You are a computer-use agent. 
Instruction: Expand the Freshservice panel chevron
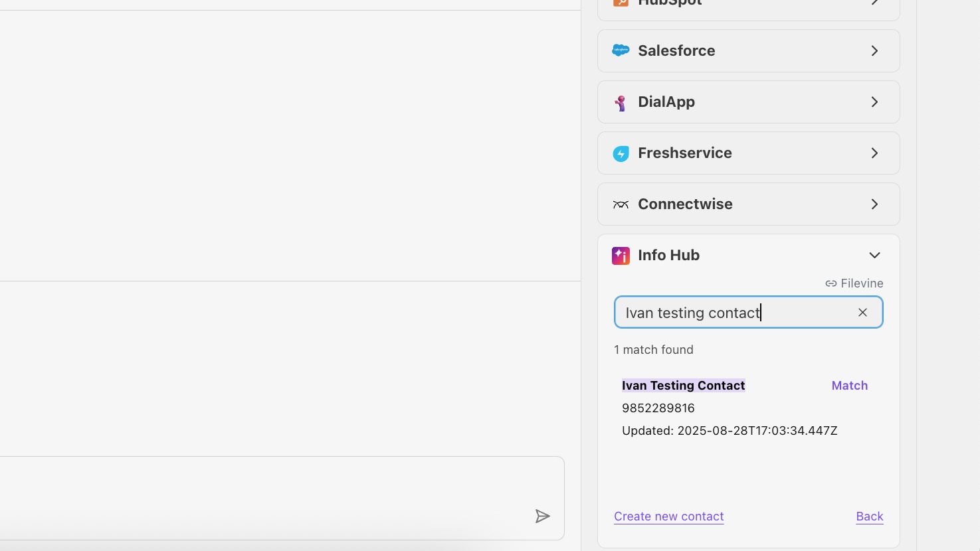pos(874,153)
